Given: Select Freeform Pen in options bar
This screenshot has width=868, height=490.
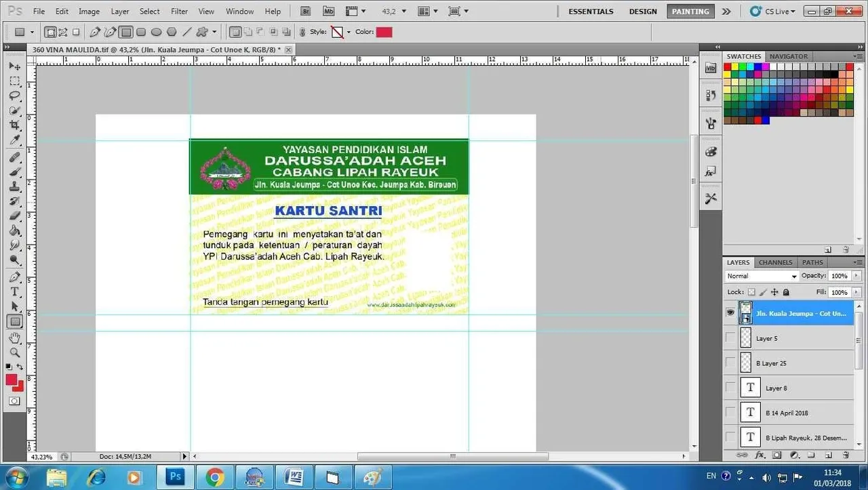Looking at the screenshot, I should tap(110, 32).
